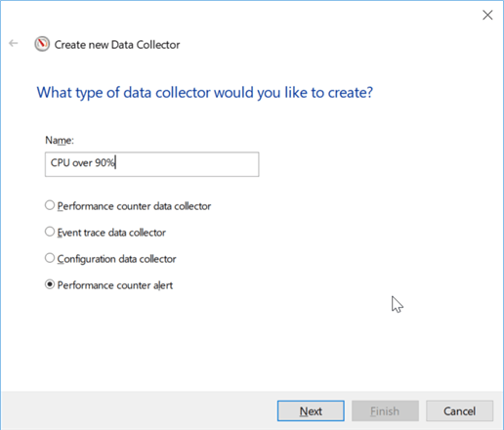504x430 pixels.
Task: Click the greyed-out Finish button
Action: point(385,411)
